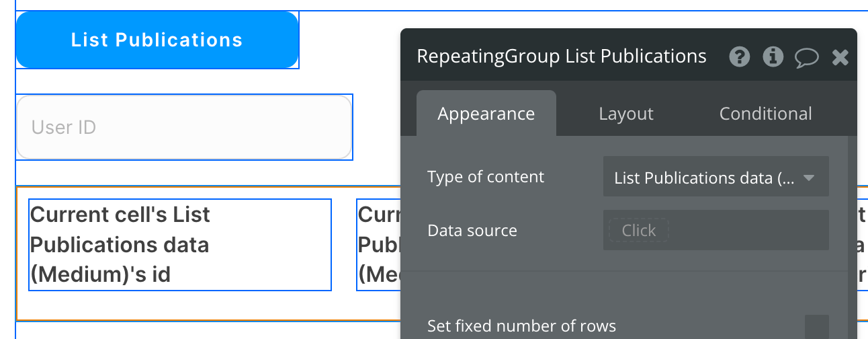Image resolution: width=868 pixels, height=339 pixels.
Task: Click the property editor's vertical scrollbar
Action: 853,235
